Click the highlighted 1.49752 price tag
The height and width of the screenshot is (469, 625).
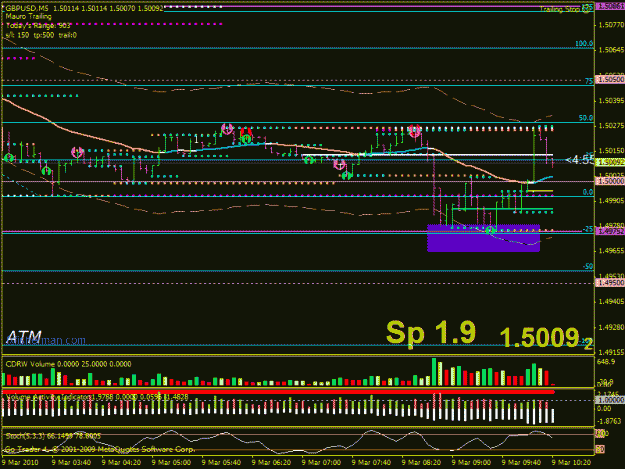pos(610,232)
